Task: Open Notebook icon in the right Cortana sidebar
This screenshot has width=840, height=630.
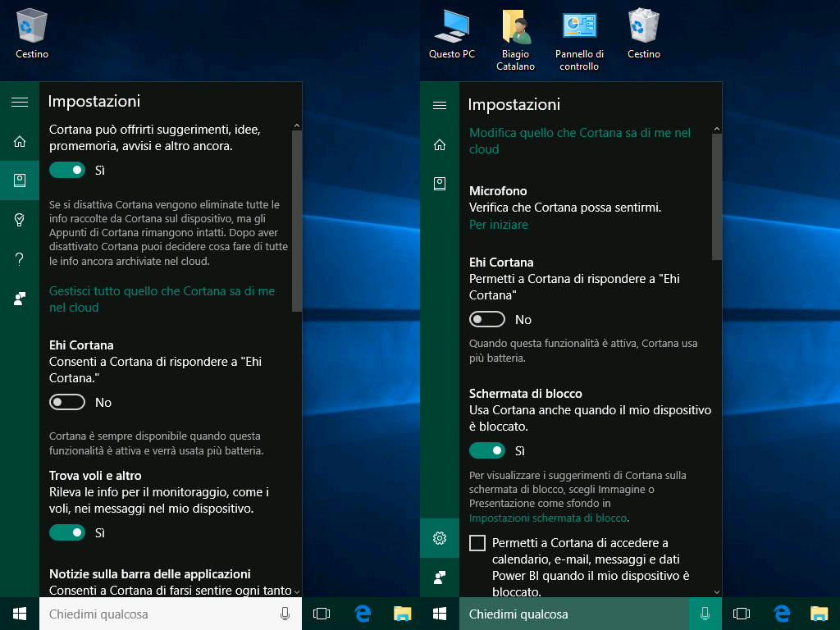Action: 440,185
